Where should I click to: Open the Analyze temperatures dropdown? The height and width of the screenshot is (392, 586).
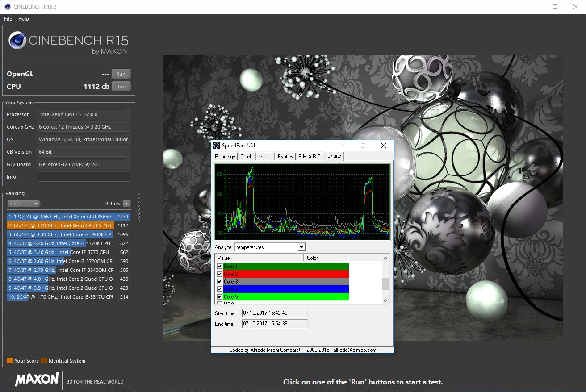tap(301, 247)
